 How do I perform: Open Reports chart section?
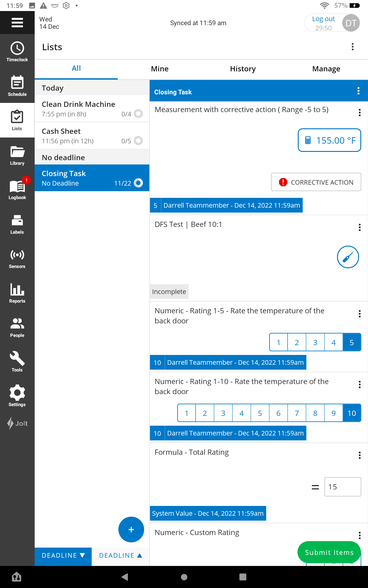[x=17, y=293]
